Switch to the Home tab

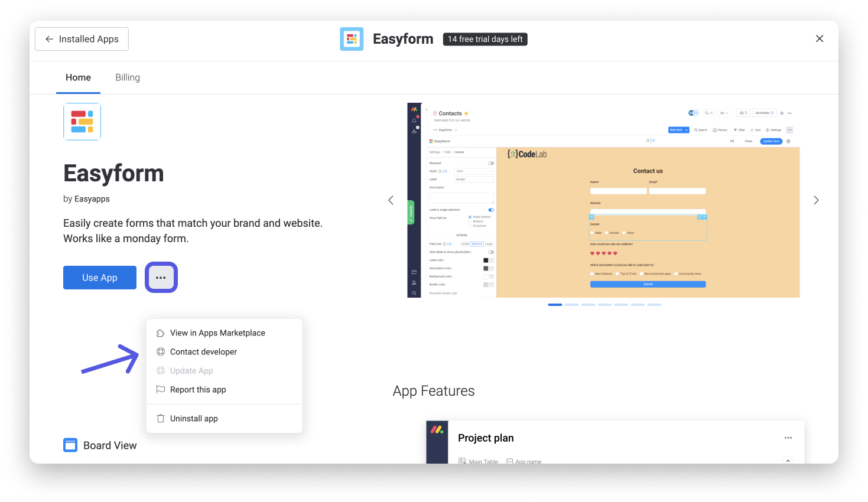(78, 77)
